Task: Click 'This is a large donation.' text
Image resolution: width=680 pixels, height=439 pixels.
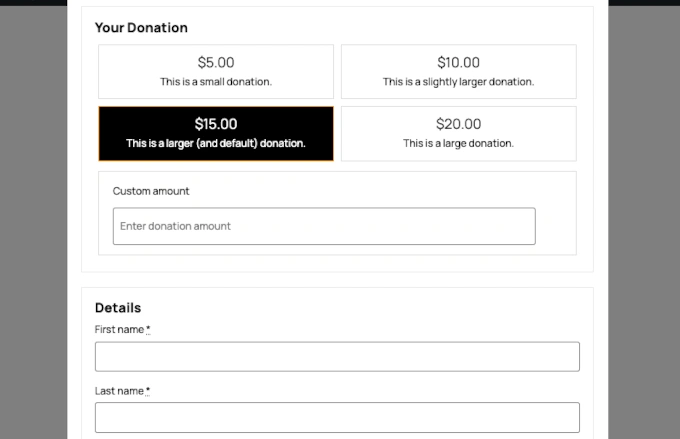Action: (458, 143)
